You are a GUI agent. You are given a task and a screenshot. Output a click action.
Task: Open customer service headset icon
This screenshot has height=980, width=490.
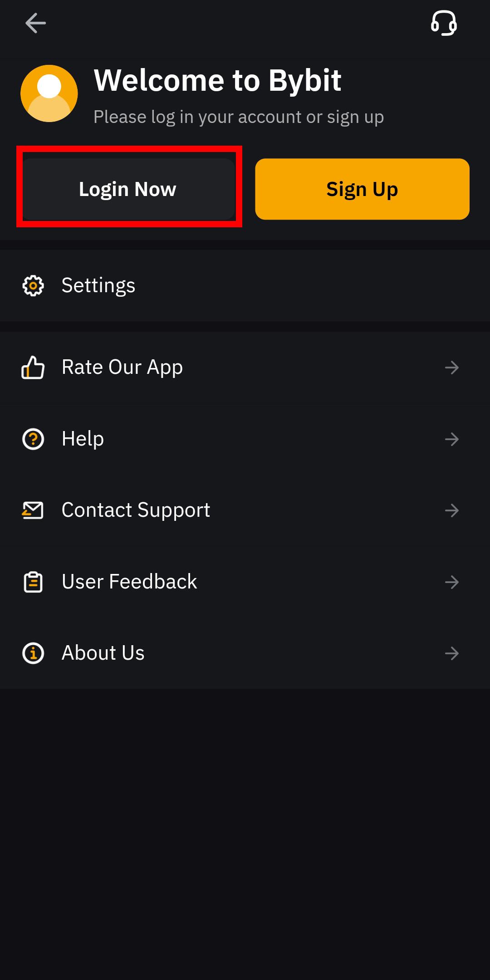tap(443, 23)
